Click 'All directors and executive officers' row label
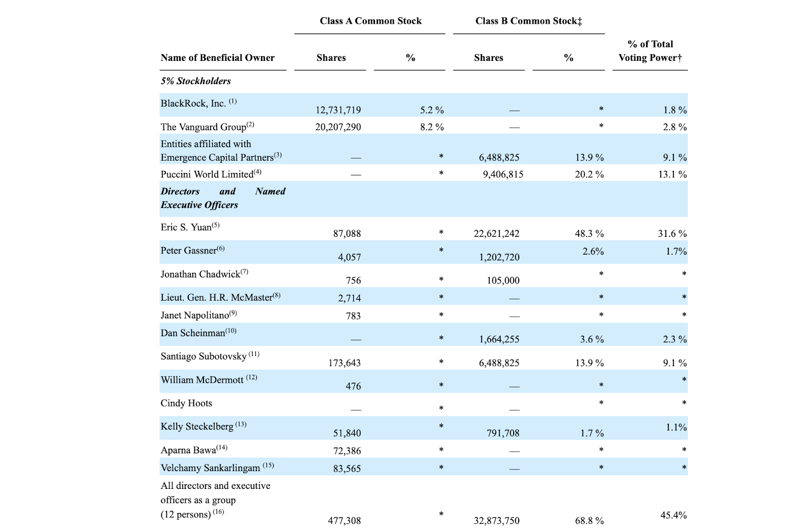Screen dimensions: 812x532 216,500
